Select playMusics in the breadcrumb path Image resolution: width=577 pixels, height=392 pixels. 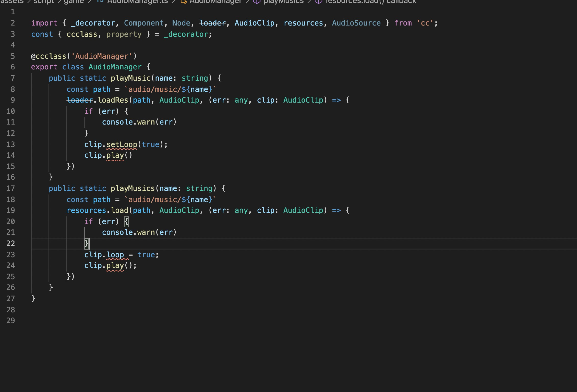coord(283,2)
